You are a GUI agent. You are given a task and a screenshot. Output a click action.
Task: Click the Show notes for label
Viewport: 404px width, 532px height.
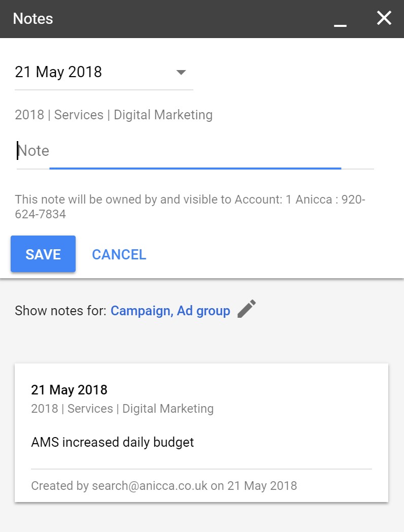pos(61,311)
